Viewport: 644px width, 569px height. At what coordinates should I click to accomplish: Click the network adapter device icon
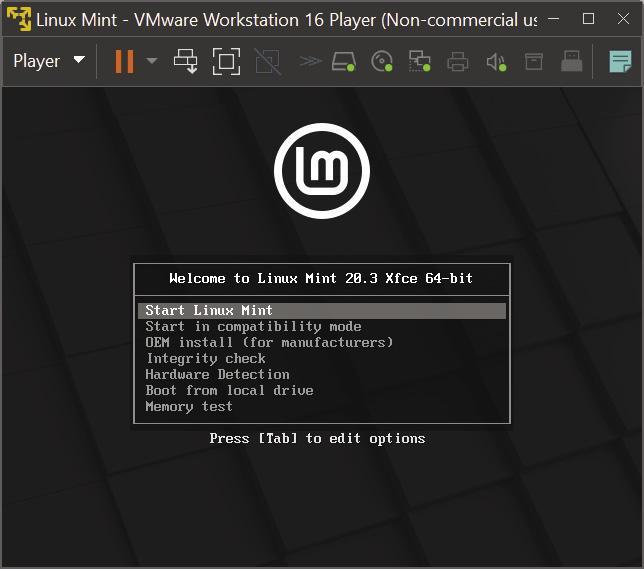419,61
